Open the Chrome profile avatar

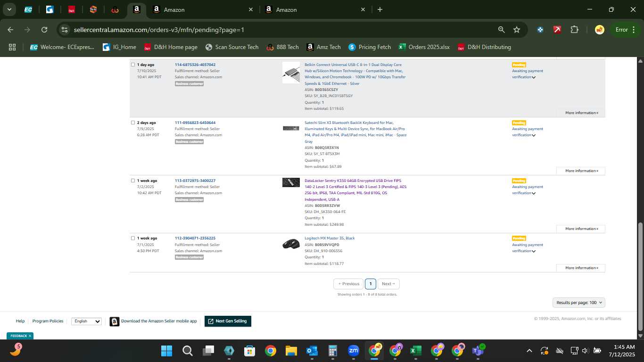(600, 30)
